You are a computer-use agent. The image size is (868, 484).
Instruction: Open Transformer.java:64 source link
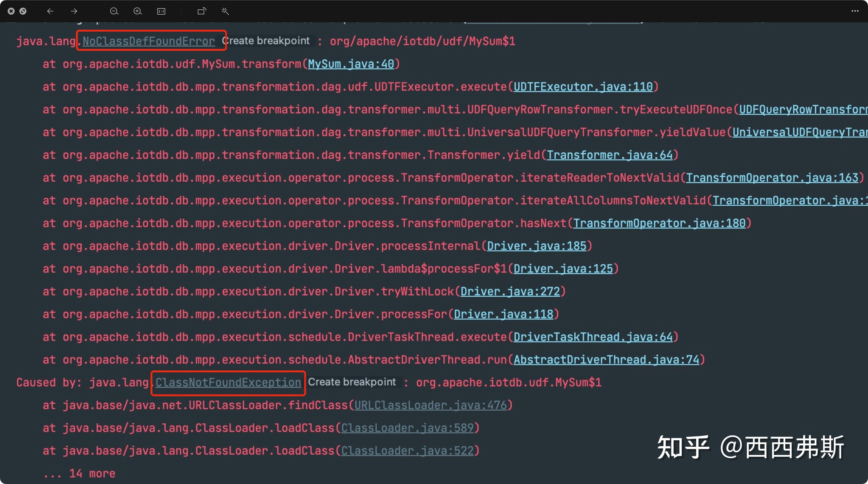pos(611,155)
